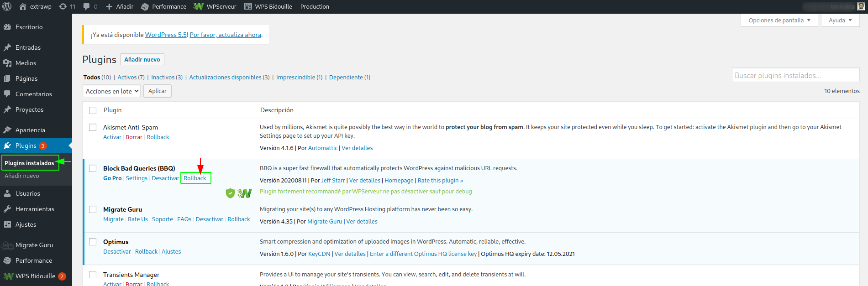
Task: Open Automattic author link
Action: coord(323,148)
